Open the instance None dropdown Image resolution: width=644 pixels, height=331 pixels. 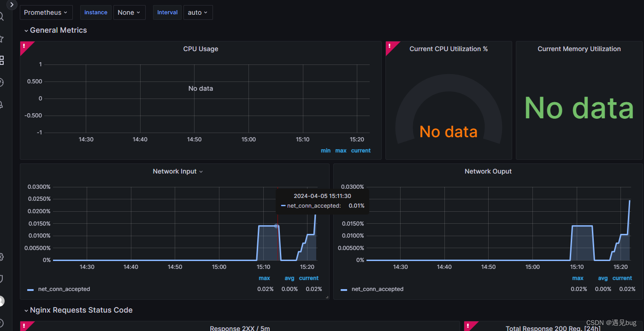coord(129,12)
